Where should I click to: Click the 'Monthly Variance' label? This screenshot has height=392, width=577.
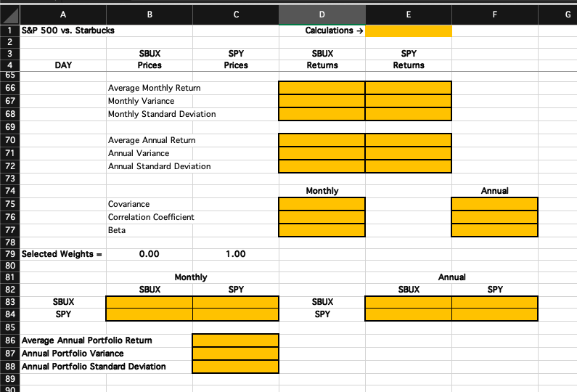coord(141,101)
